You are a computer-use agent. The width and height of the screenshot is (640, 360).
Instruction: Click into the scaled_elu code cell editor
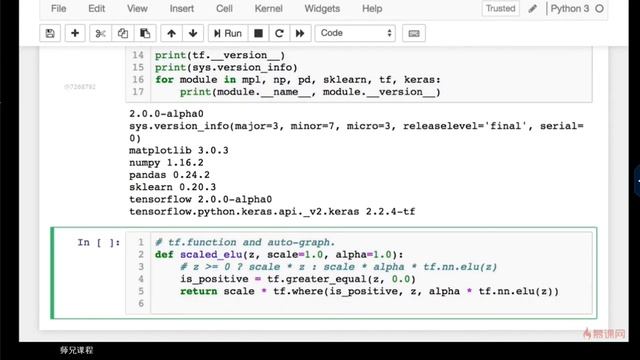371,273
